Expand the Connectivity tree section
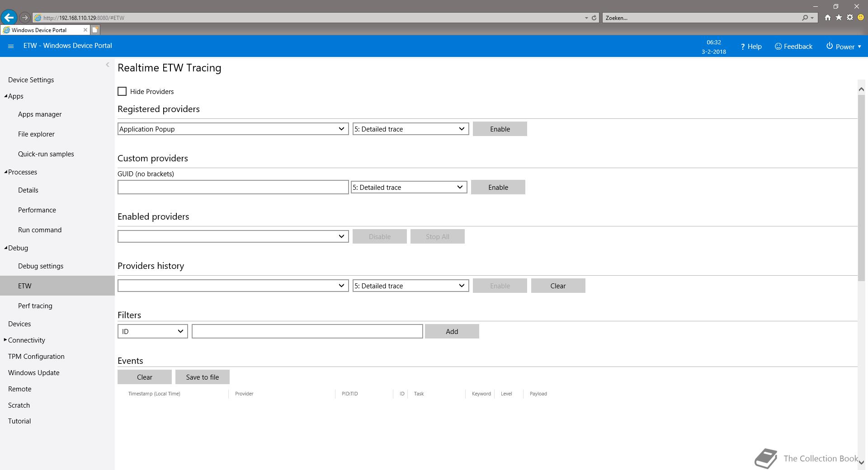Image resolution: width=868 pixels, height=470 pixels. 5,340
